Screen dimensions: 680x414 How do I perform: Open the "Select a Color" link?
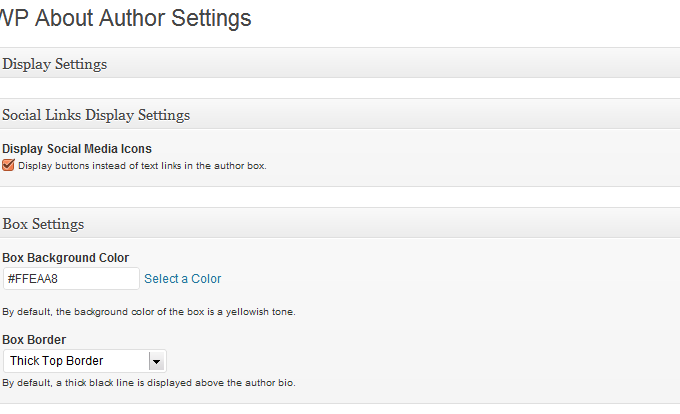[183, 279]
